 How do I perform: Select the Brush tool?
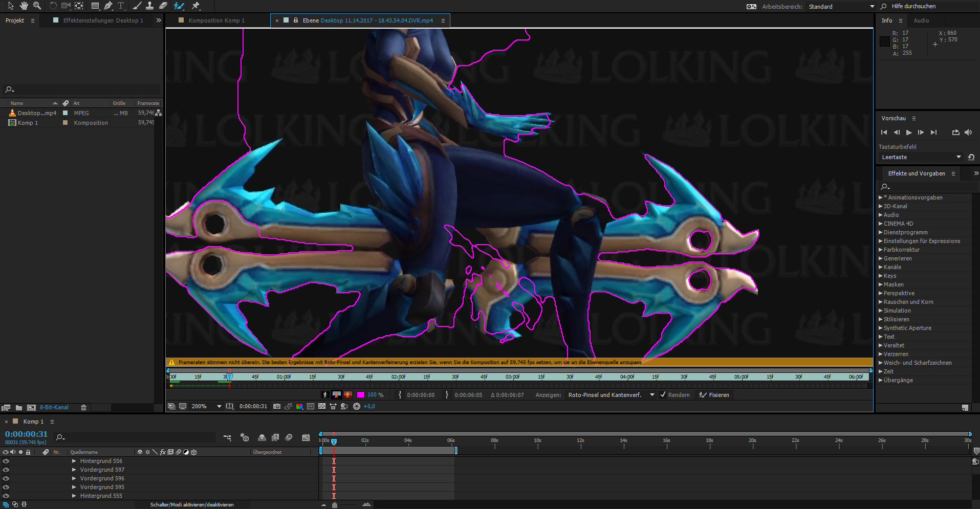[x=137, y=6]
